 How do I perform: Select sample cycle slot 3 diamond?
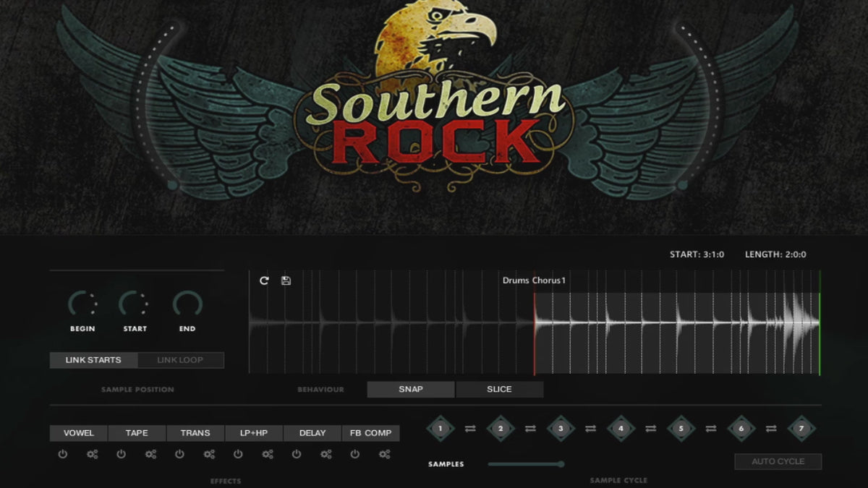click(561, 429)
